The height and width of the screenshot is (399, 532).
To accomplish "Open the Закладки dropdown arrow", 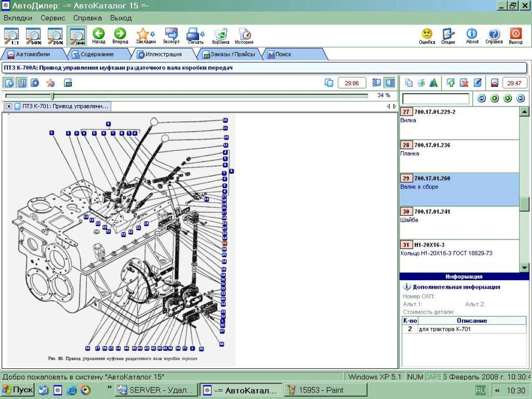I will pos(153,34).
